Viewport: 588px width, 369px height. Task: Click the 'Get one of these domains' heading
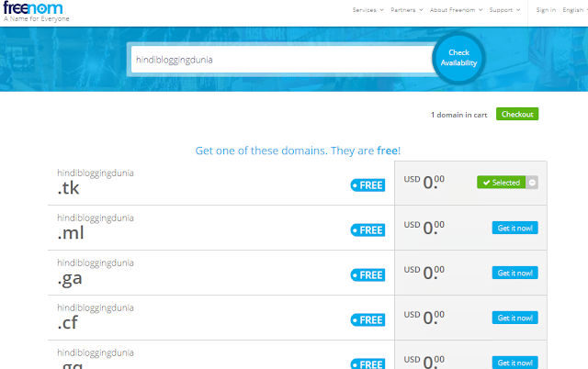[x=298, y=151]
